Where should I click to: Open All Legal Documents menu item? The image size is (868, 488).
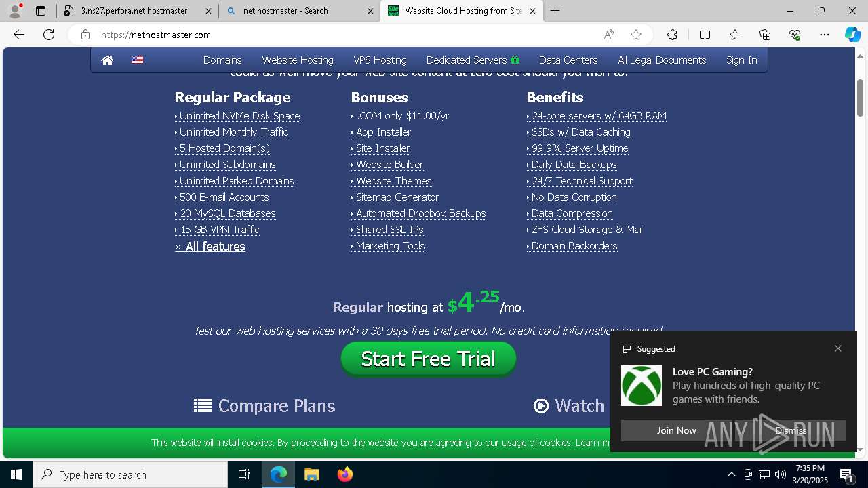(x=662, y=60)
